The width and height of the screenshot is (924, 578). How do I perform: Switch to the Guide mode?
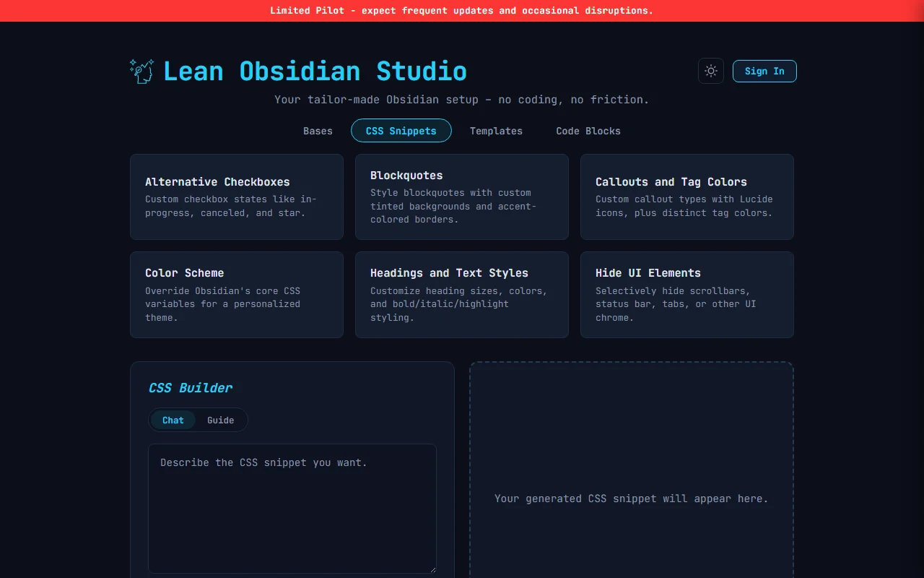point(220,420)
